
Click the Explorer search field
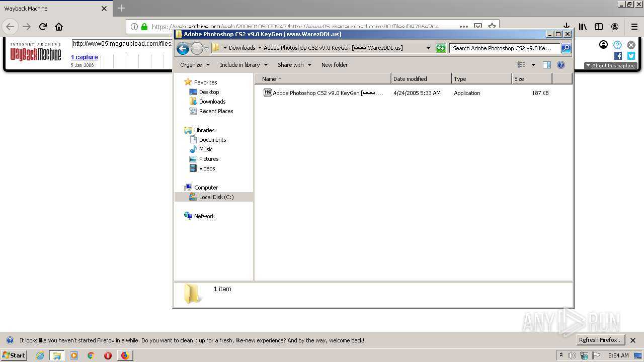pyautogui.click(x=505, y=48)
